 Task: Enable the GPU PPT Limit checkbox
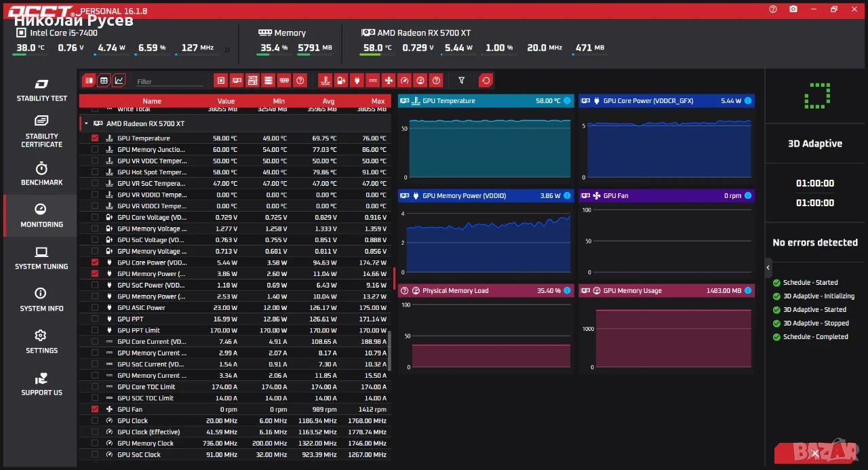pos(95,330)
